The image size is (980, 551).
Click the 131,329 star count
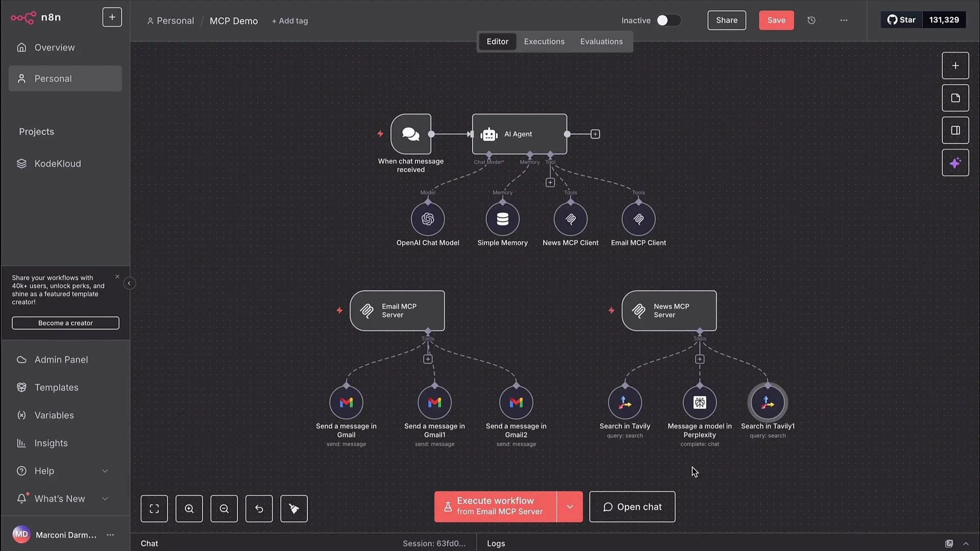click(x=944, y=20)
